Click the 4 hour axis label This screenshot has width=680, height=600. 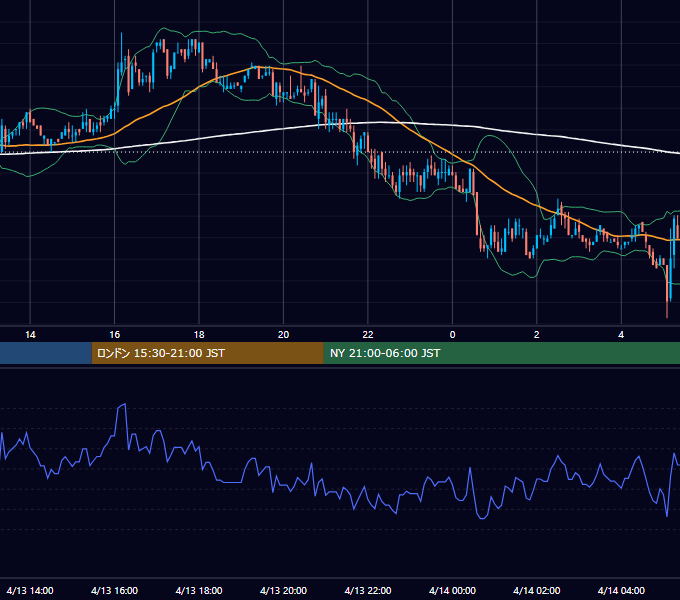(x=621, y=335)
